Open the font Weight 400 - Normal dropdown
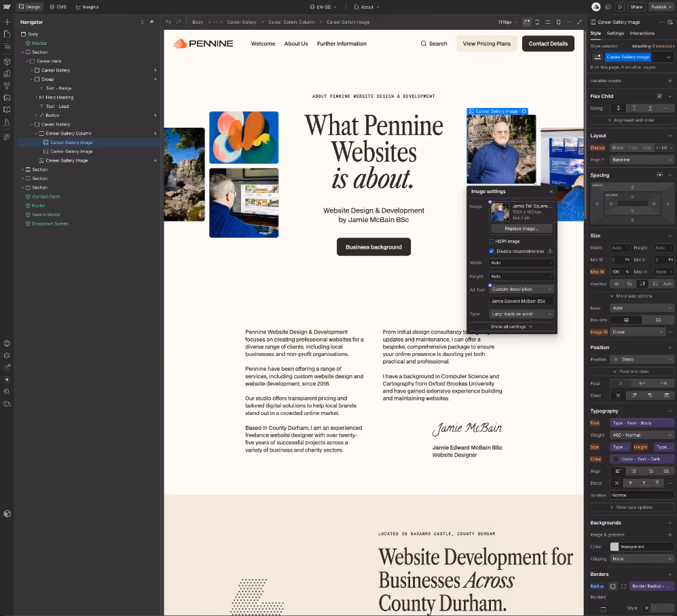Viewport: 677px width, 616px height. tap(642, 435)
